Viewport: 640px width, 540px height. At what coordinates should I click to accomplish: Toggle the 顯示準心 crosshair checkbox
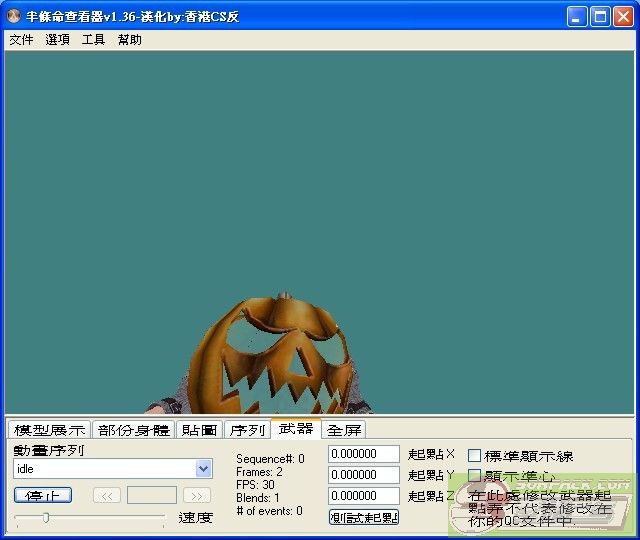pyautogui.click(x=475, y=476)
